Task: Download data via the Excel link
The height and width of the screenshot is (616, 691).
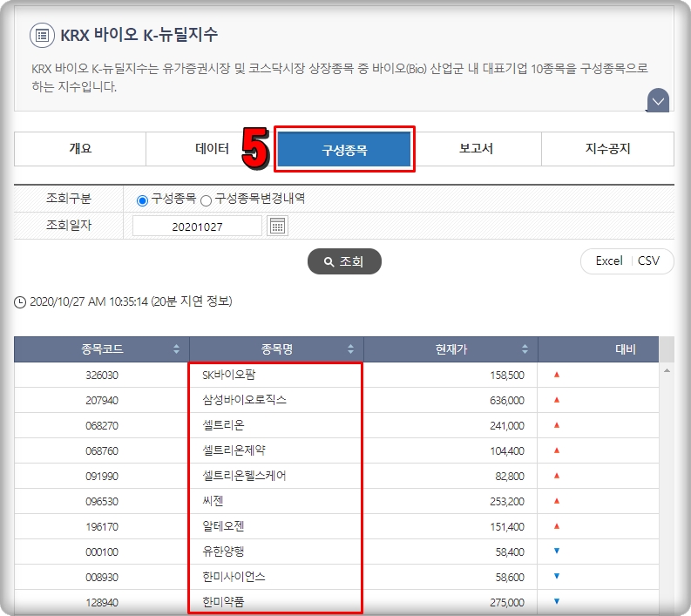Action: (x=608, y=261)
